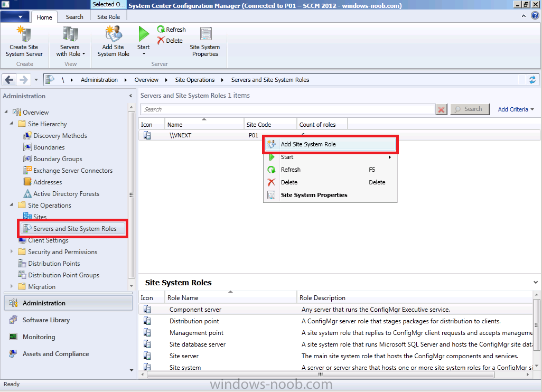Select Servers and Site System Roles node
The image size is (542, 392).
tap(72, 229)
